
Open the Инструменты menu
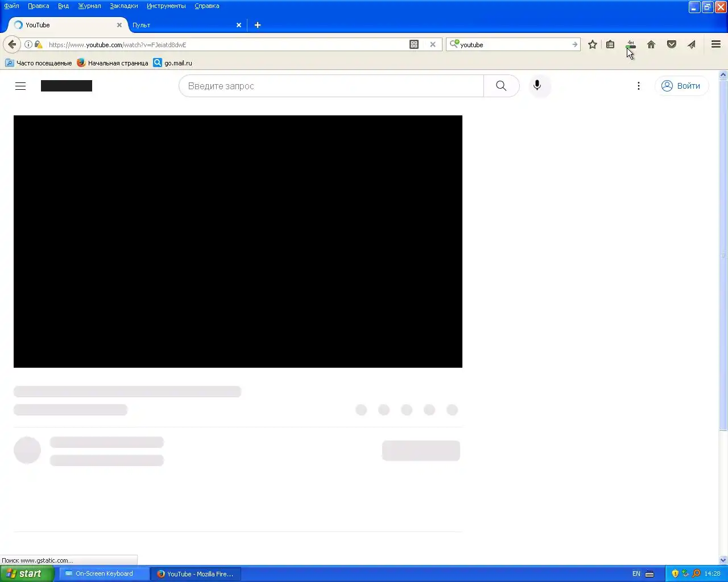coord(166,6)
